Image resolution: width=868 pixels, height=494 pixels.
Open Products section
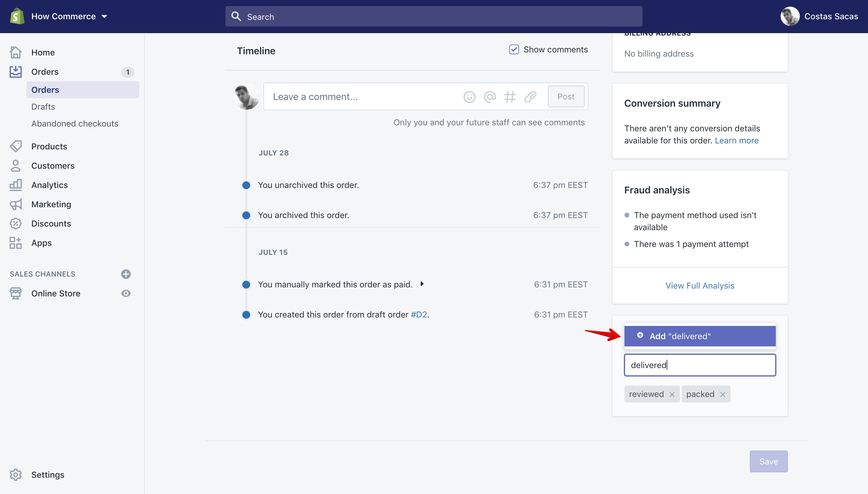[49, 147]
